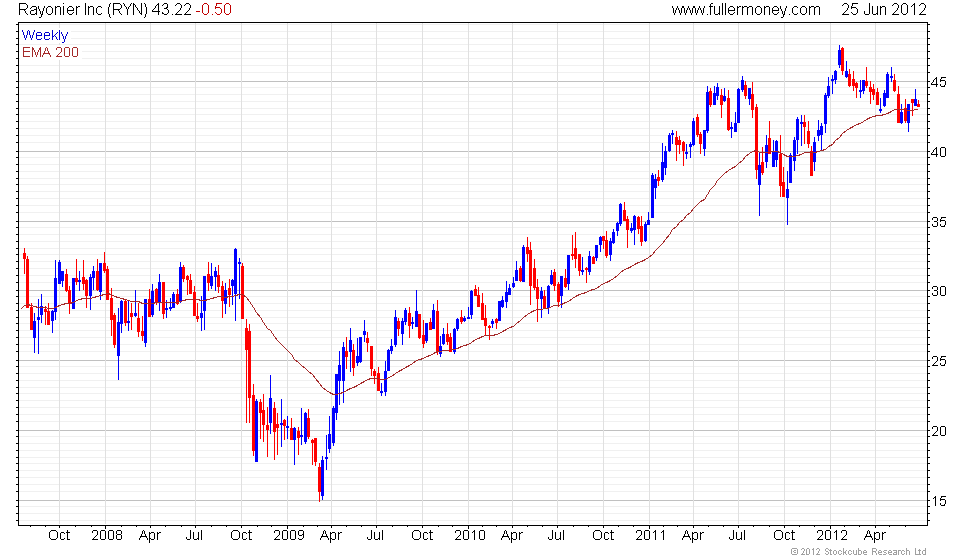Click the 2010 year label on time axis
Screen dimensions: 980x560
coord(470,536)
